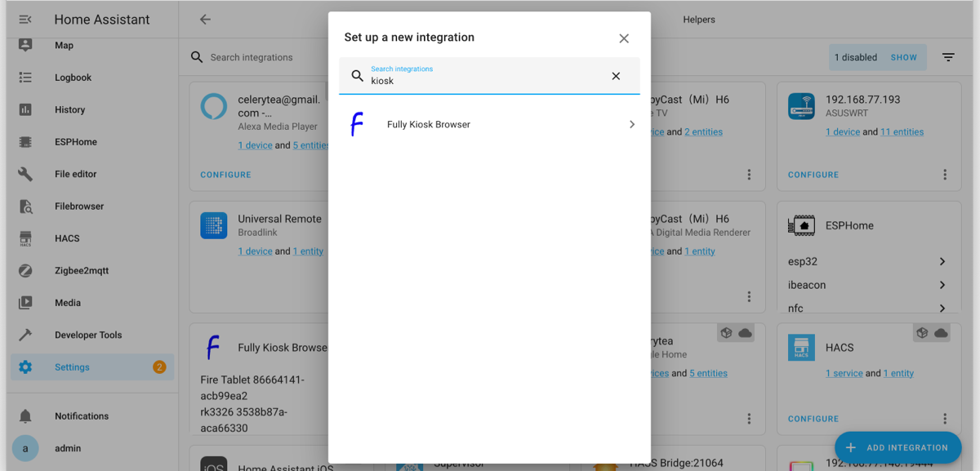
Task: Click the HACS logo on the HACS card
Action: coord(801,348)
